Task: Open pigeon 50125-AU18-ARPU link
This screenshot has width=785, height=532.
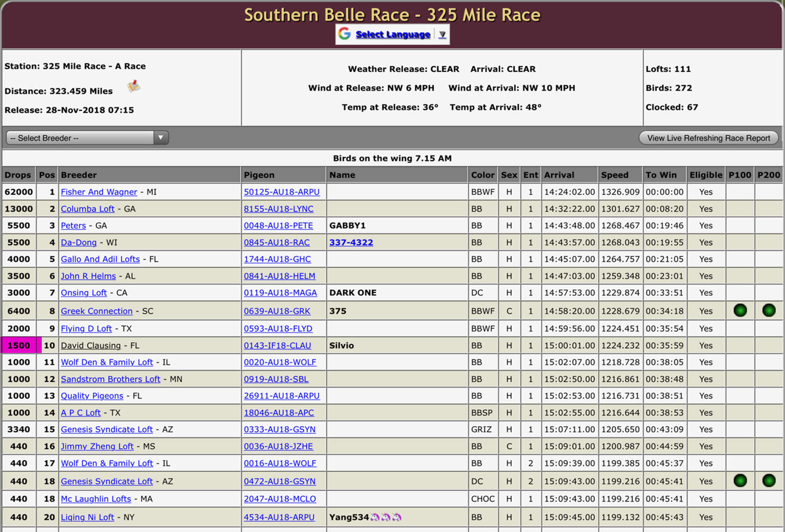Action: [282, 192]
